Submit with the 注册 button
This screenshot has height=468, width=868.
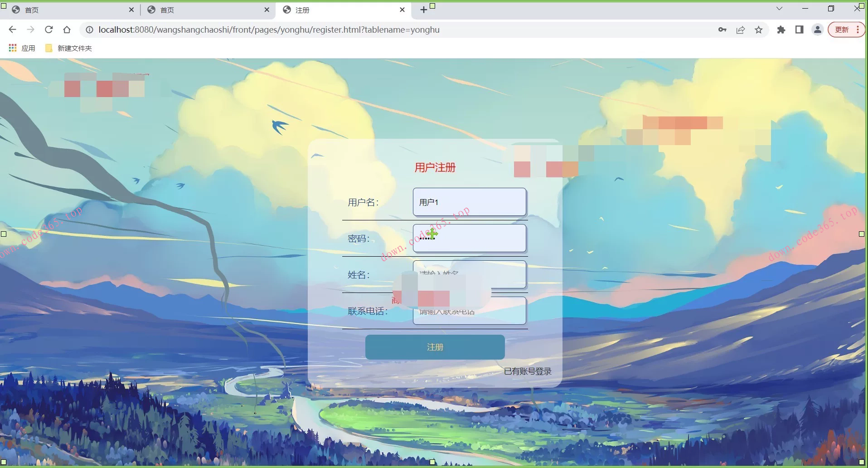pos(435,347)
